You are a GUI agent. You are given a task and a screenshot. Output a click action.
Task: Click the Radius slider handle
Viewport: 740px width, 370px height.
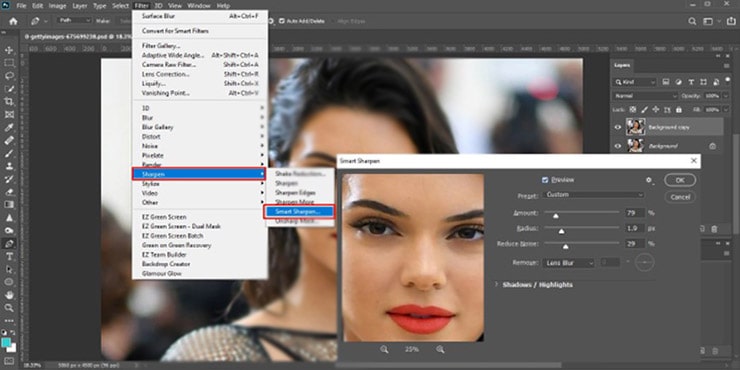click(x=561, y=231)
